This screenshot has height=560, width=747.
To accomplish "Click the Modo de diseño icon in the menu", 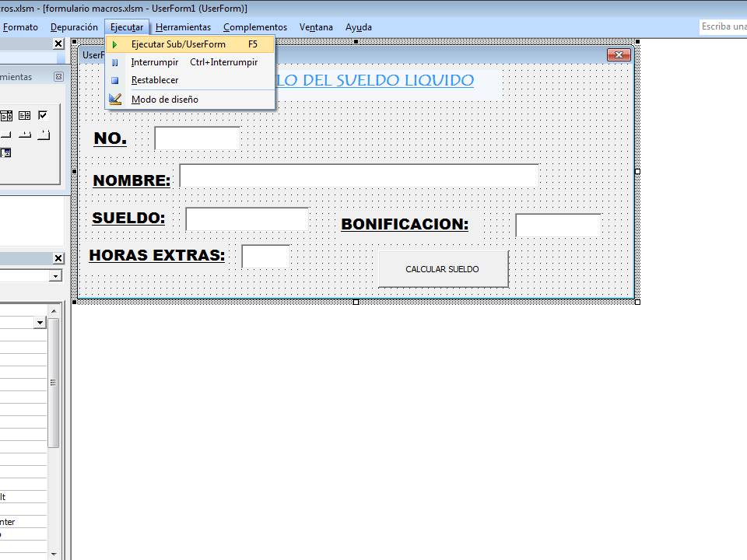I will click(114, 99).
